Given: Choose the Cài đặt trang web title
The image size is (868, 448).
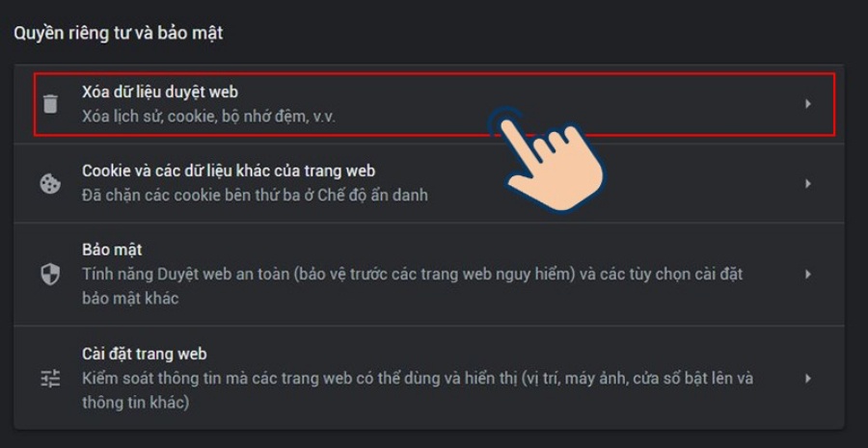Looking at the screenshot, I should 144,354.
